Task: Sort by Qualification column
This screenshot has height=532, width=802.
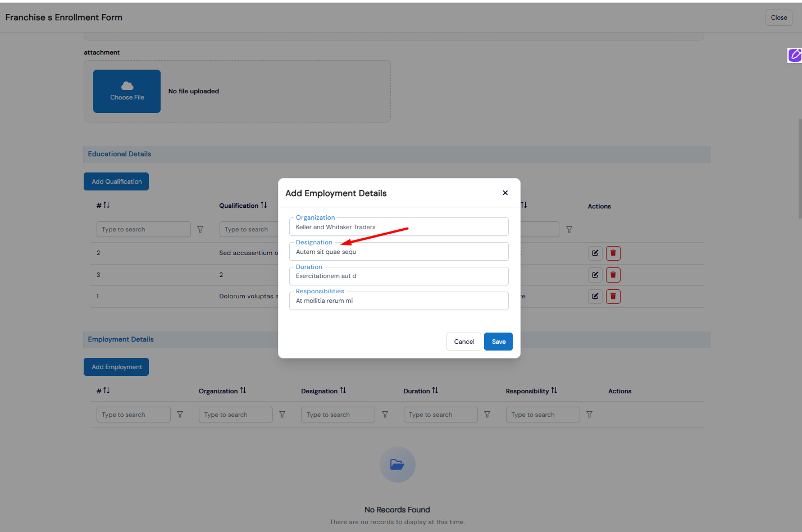Action: 263,205
